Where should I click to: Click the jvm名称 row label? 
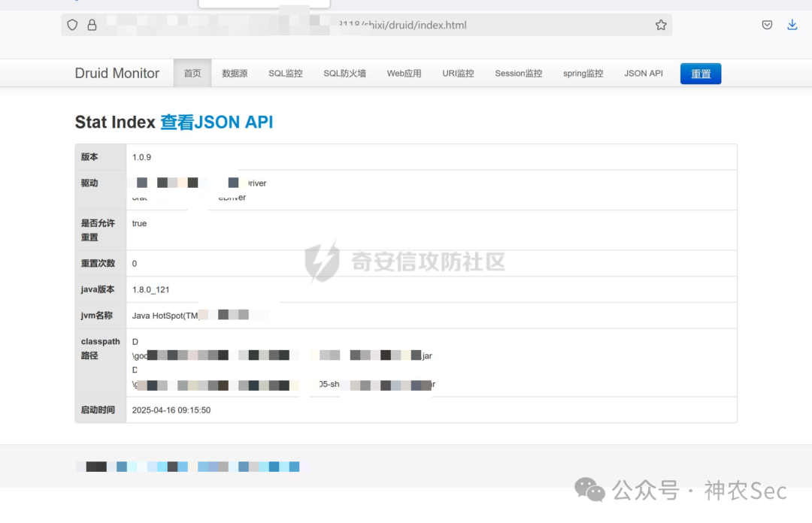point(96,315)
